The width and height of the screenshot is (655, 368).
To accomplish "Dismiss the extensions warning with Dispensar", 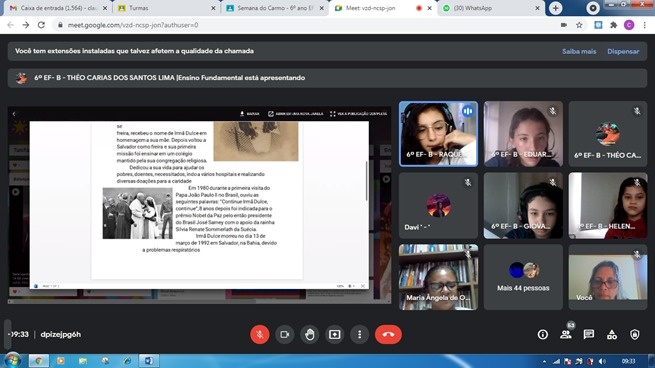I will (x=623, y=51).
